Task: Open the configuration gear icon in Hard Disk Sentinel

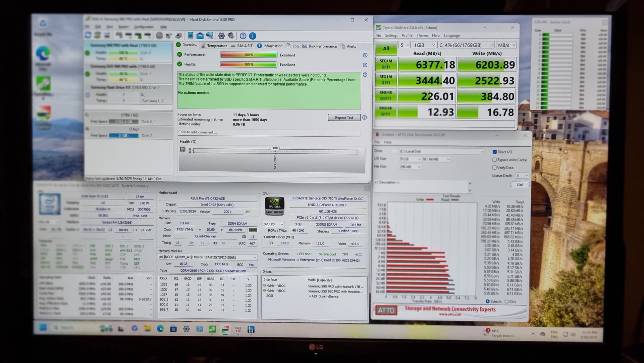Action: click(x=221, y=36)
